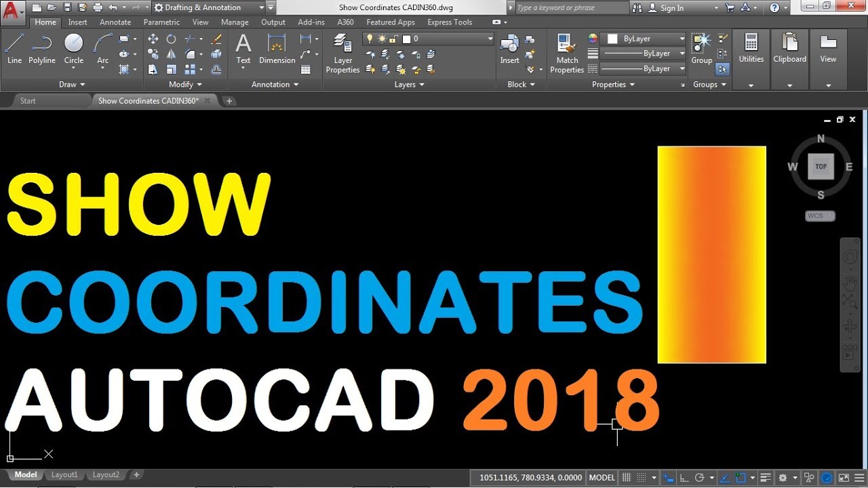This screenshot has width=868, height=488.
Task: Click the Undo arrow icon
Action: coord(113,7)
